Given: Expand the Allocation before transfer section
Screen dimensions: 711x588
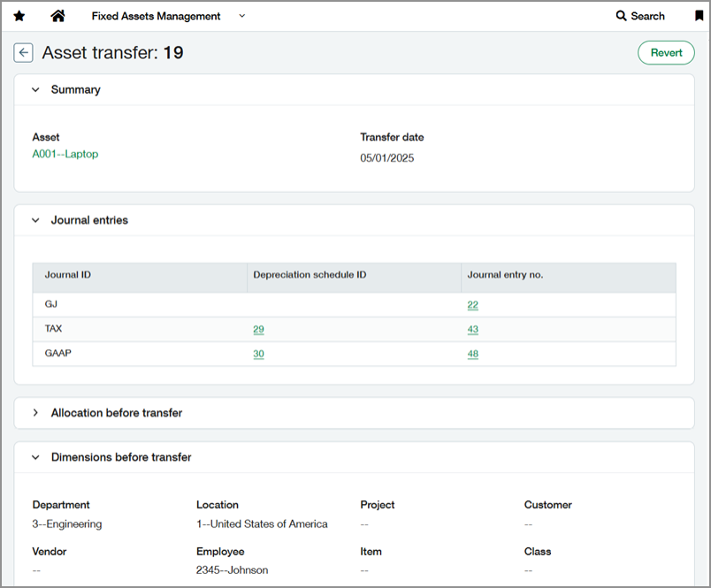Looking at the screenshot, I should click(34, 413).
